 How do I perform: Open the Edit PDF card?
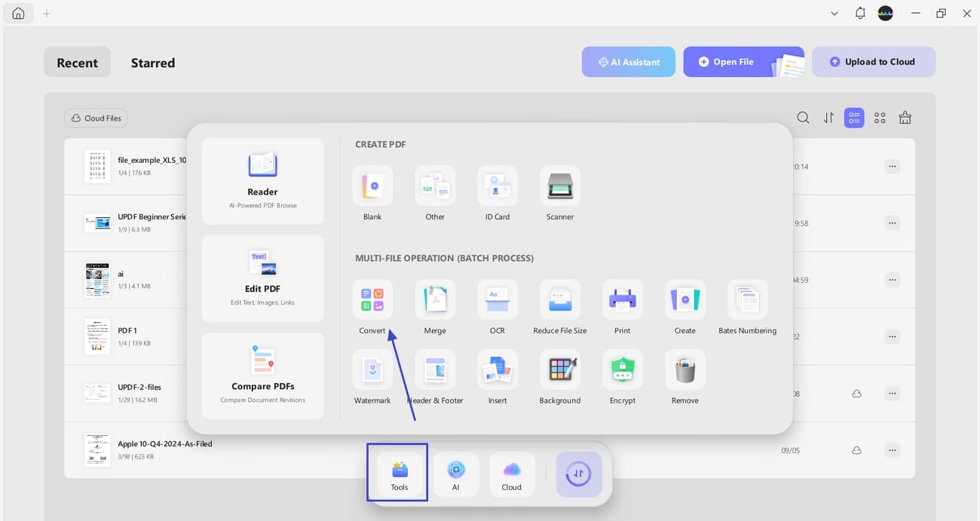[x=263, y=278]
